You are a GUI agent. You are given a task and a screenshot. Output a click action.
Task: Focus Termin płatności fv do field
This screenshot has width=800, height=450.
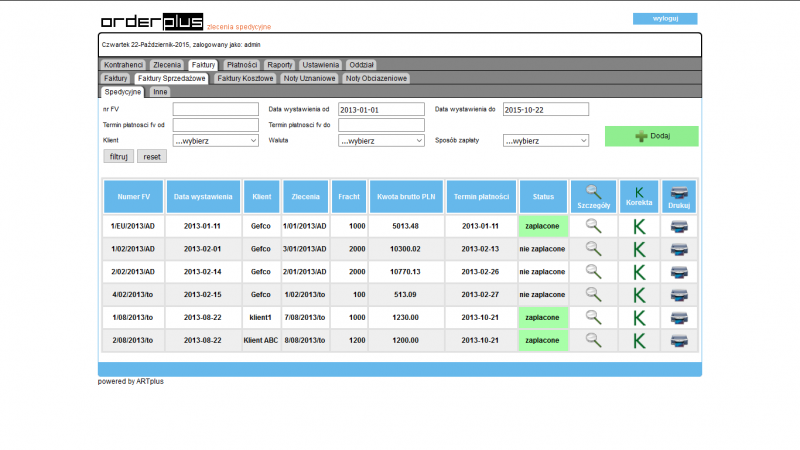tap(381, 125)
